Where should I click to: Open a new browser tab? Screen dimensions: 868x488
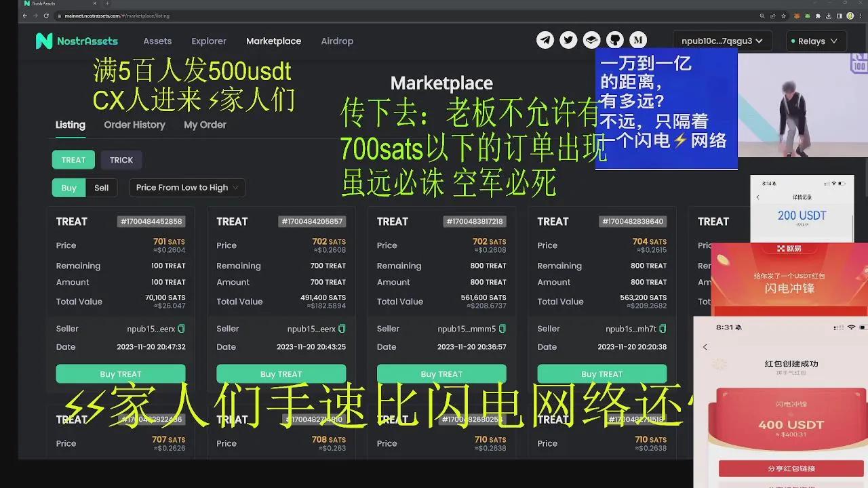pos(107,3)
